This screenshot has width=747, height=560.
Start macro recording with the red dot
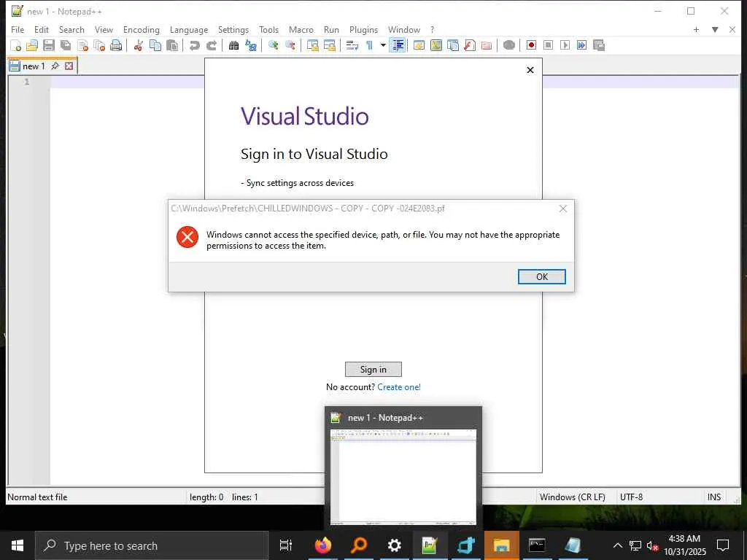point(531,45)
